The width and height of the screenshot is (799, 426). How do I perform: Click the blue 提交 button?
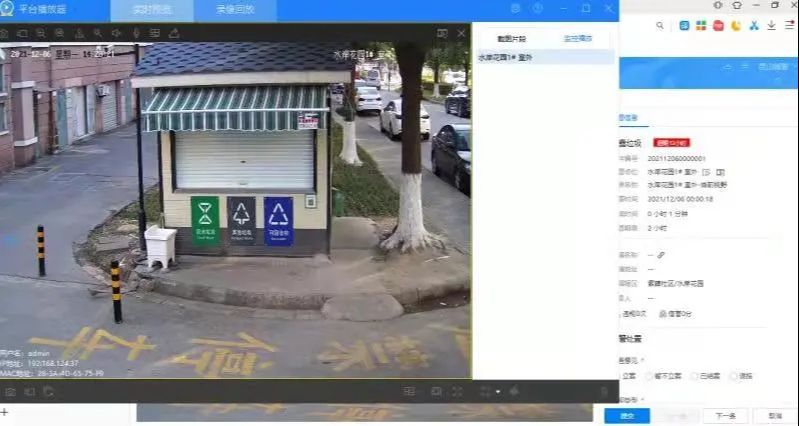pos(626,415)
